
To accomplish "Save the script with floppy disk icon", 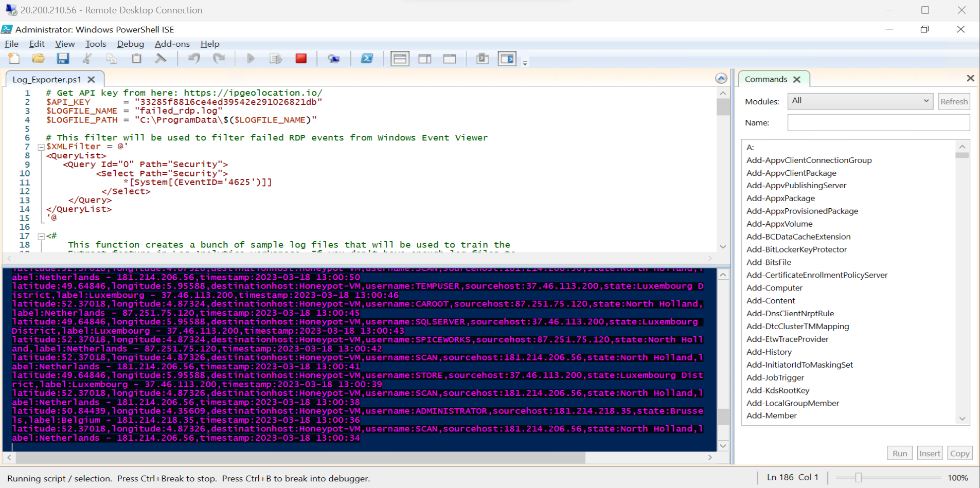I will (x=63, y=59).
